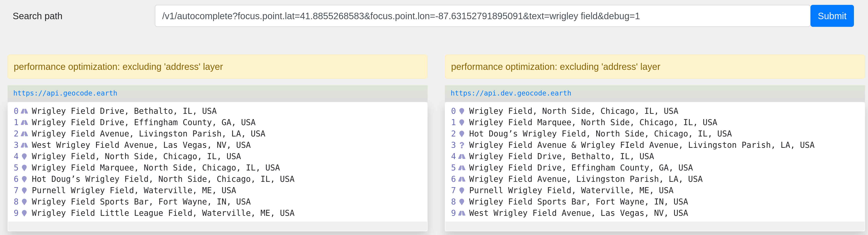Open the api.geocode.earth link
This screenshot has height=235, width=868.
pos(65,93)
